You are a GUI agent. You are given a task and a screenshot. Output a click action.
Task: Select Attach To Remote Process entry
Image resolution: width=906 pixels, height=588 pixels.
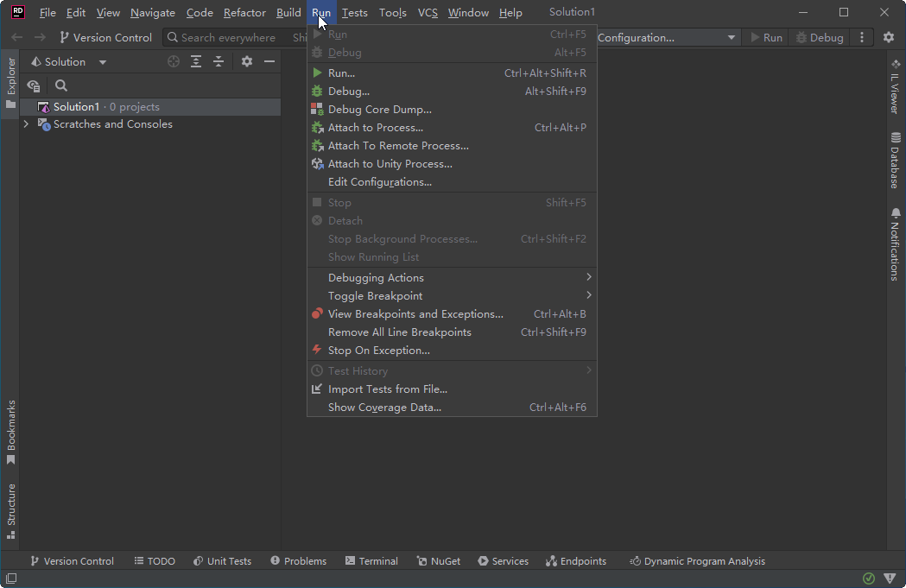pyautogui.click(x=452, y=146)
